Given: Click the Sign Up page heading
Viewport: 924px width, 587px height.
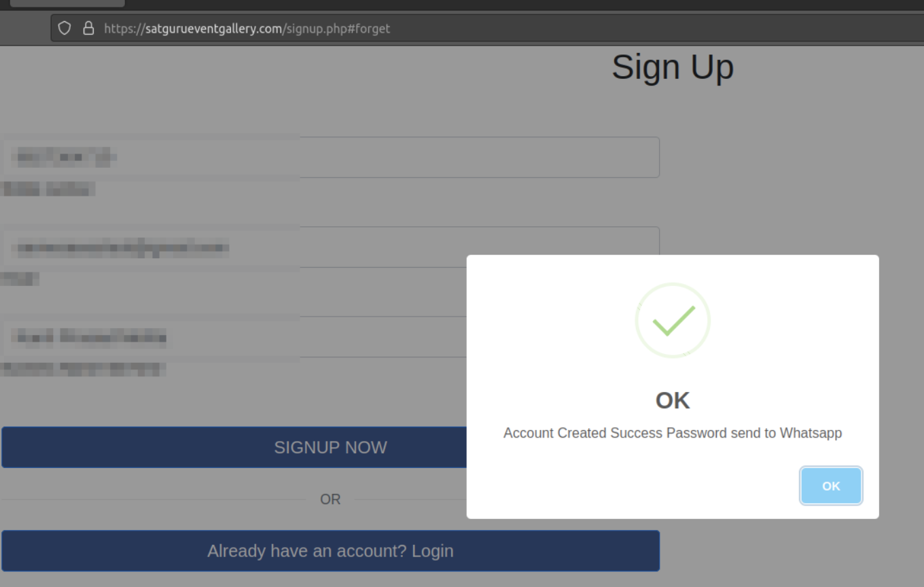Looking at the screenshot, I should [673, 67].
